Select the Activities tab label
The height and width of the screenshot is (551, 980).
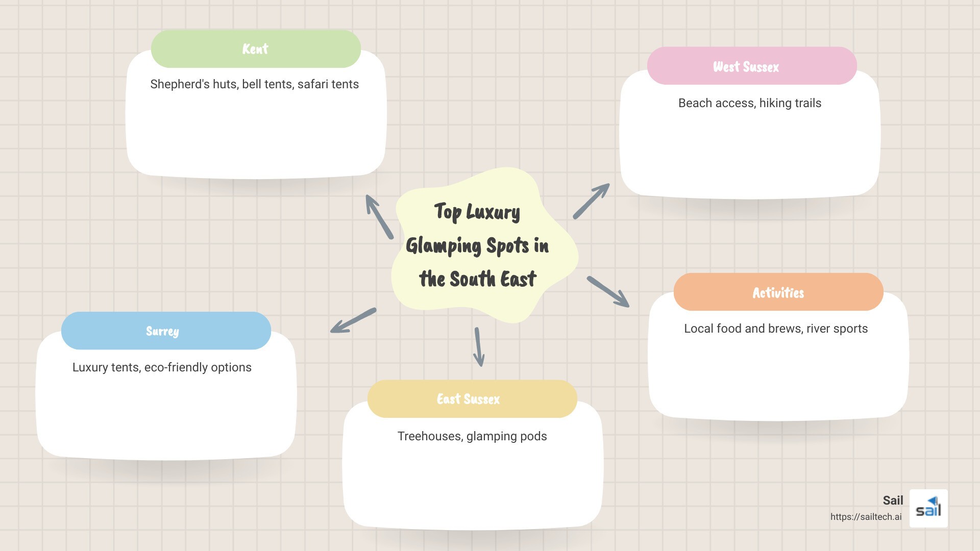778,292
